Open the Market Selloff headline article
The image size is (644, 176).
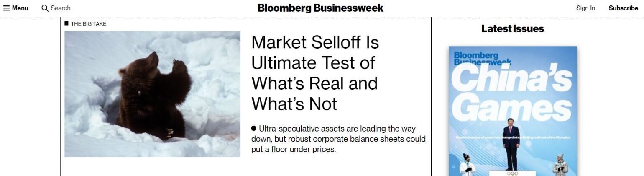click(315, 73)
